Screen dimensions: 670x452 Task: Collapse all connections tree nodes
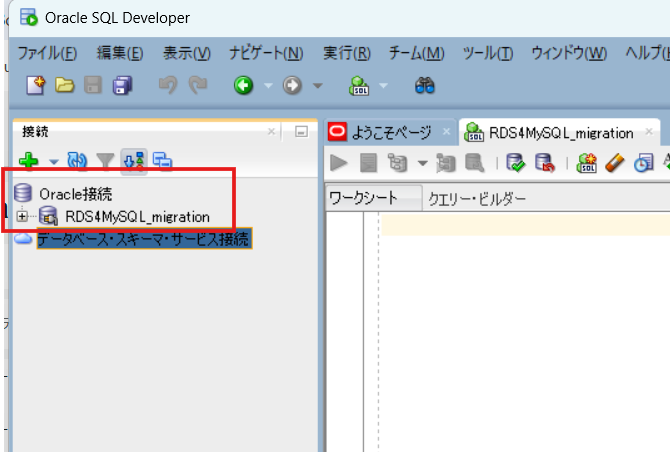coord(162,161)
